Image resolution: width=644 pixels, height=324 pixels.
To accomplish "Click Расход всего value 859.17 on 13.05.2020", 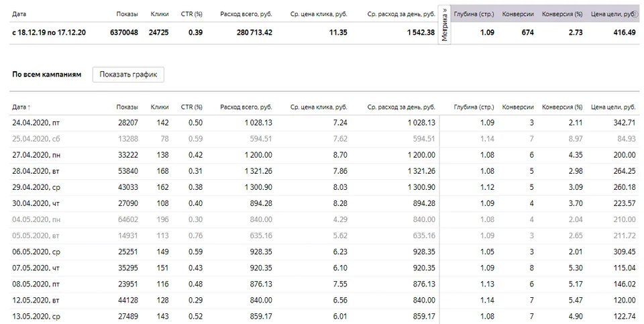I will pyautogui.click(x=261, y=316).
